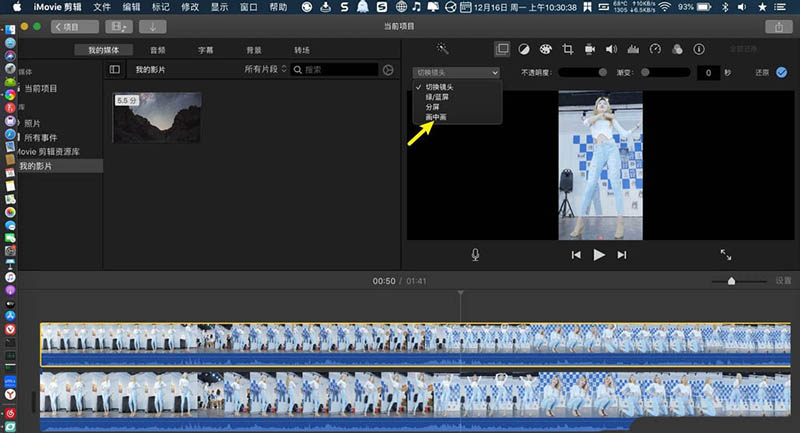The height and width of the screenshot is (433, 800).
Task: Open the 所有片段 clip filter dropdown
Action: (266, 70)
